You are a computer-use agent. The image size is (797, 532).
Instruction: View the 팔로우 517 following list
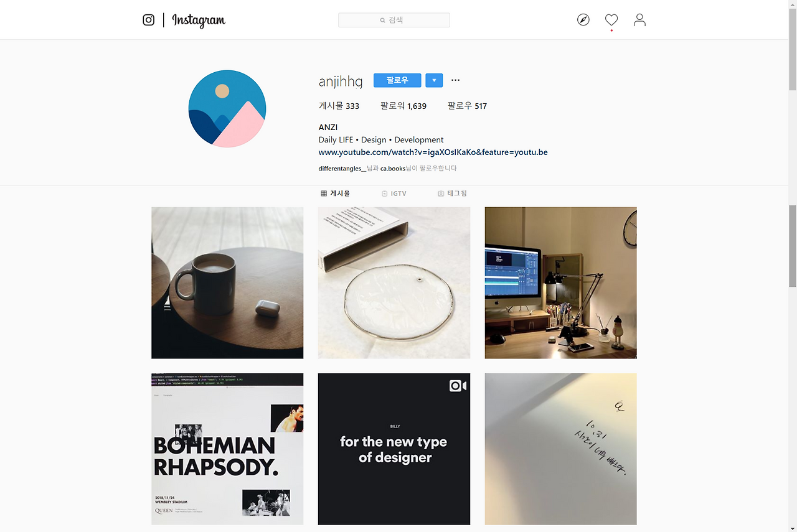pyautogui.click(x=467, y=106)
